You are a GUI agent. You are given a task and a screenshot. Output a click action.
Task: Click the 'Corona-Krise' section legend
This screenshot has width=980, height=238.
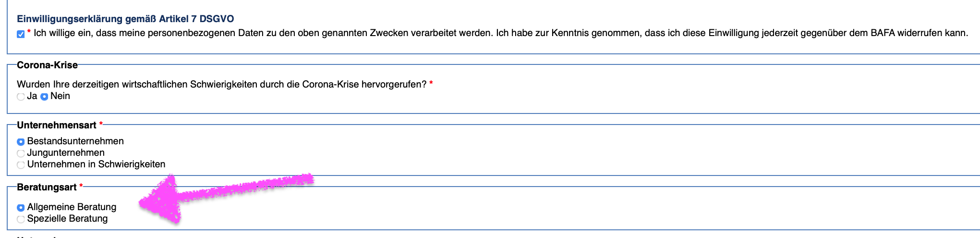[x=47, y=65]
